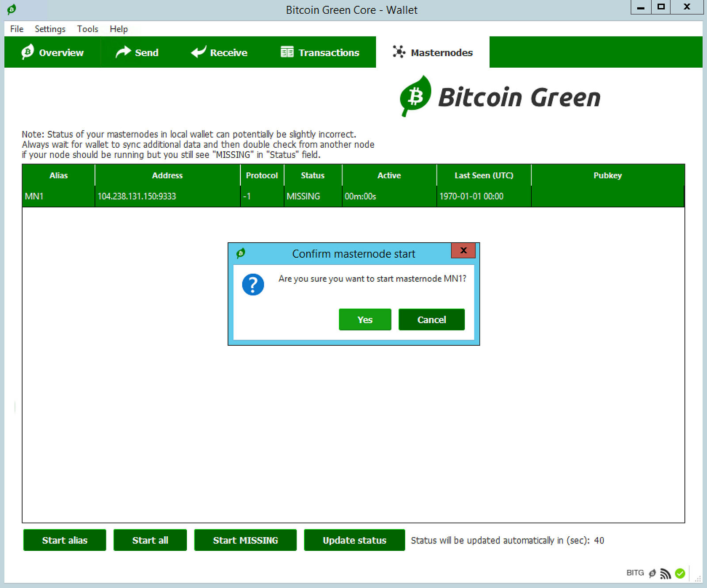Click the window resize grip
This screenshot has width=707, height=588.
pos(698,578)
